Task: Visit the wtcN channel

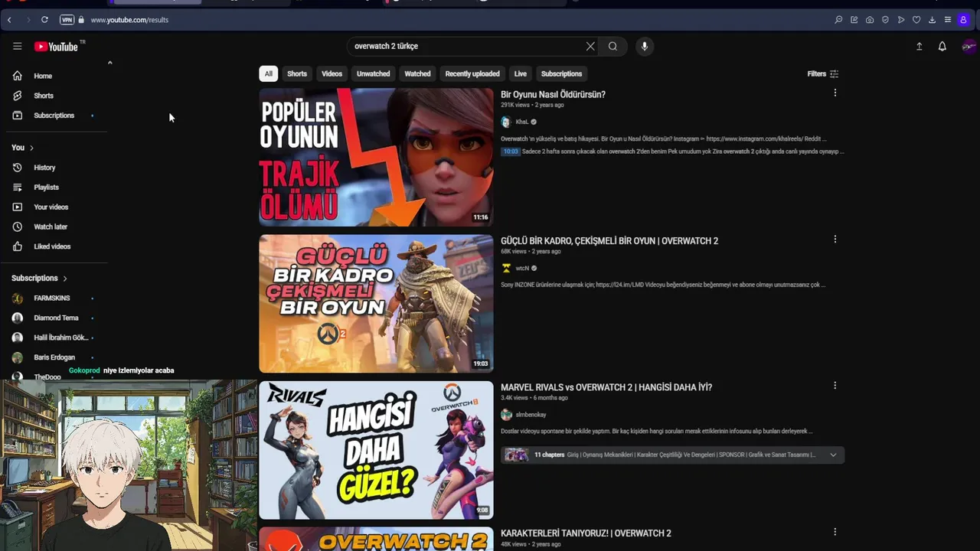Action: coord(522,268)
